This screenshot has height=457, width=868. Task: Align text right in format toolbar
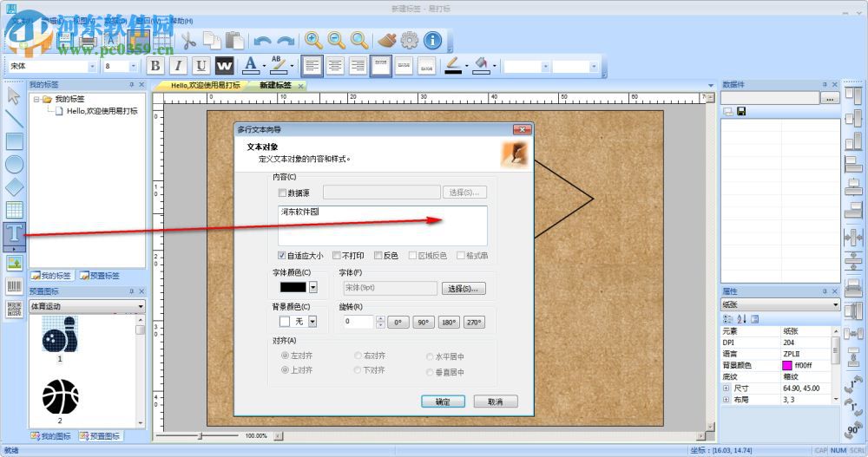(358, 66)
